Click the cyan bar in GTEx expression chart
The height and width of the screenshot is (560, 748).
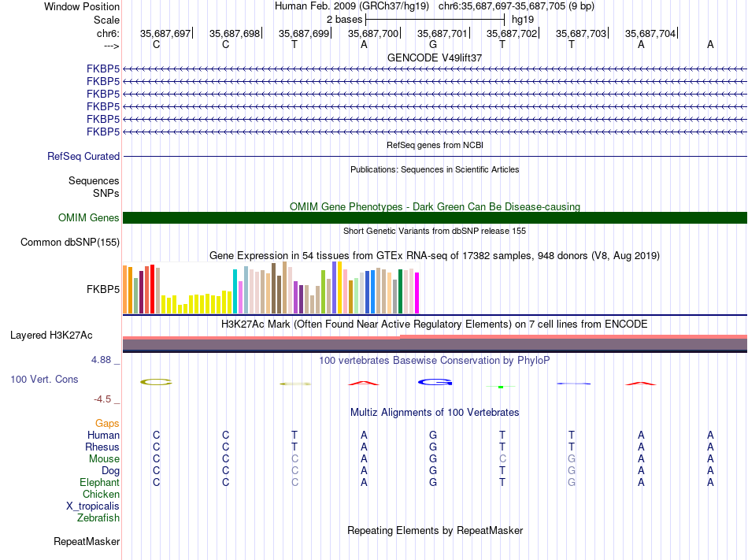[235, 291]
